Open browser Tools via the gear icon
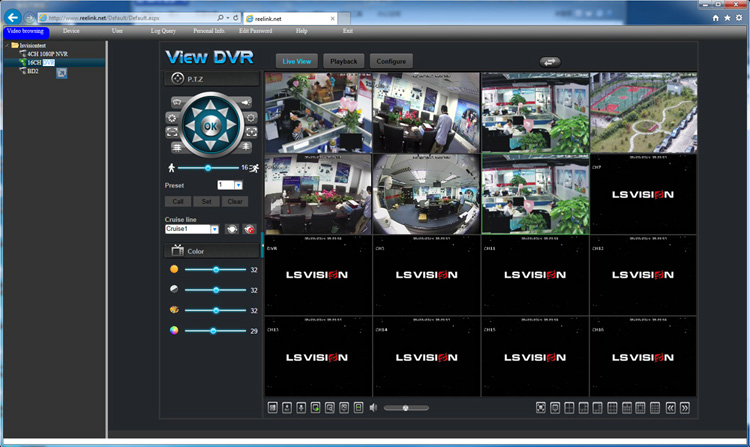Image resolution: width=750 pixels, height=447 pixels. [739, 18]
